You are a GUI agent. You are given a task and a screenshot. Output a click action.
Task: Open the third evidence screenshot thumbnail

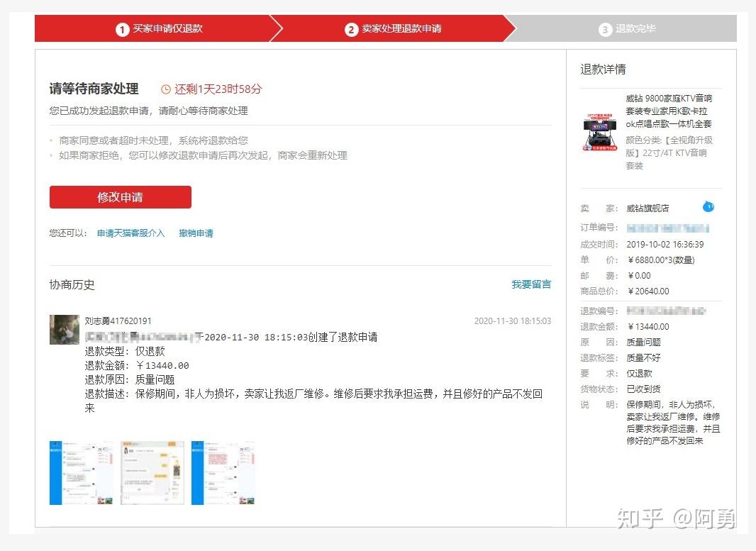[223, 472]
